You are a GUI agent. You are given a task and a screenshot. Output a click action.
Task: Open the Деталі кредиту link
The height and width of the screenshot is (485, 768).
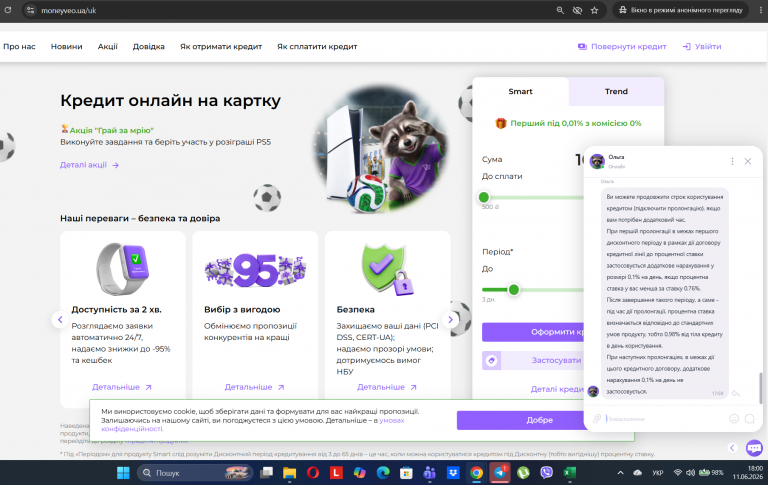pyautogui.click(x=557, y=389)
